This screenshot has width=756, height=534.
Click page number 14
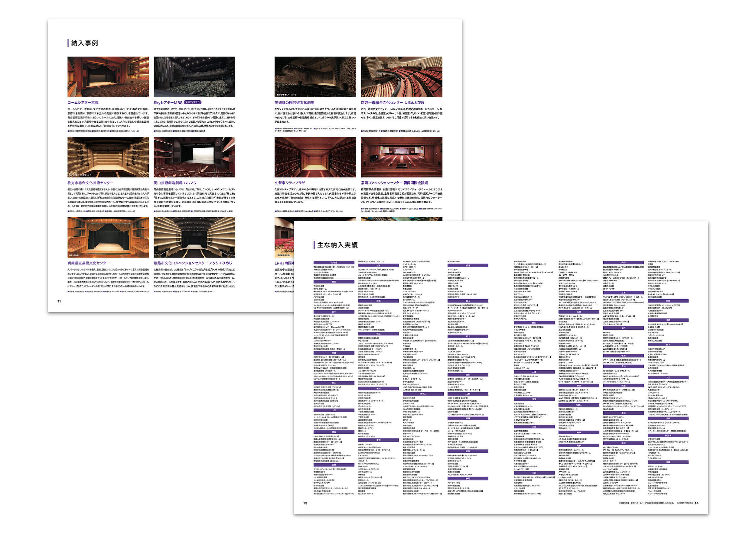697,503
